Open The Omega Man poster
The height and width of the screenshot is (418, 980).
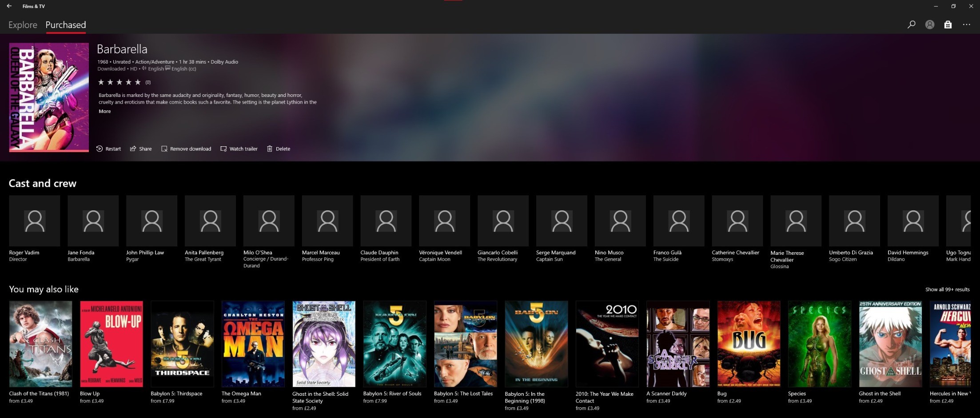point(253,344)
